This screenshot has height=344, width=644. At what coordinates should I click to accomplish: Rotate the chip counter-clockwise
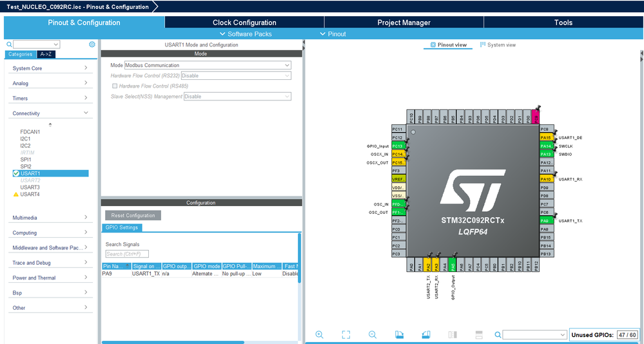(x=426, y=334)
